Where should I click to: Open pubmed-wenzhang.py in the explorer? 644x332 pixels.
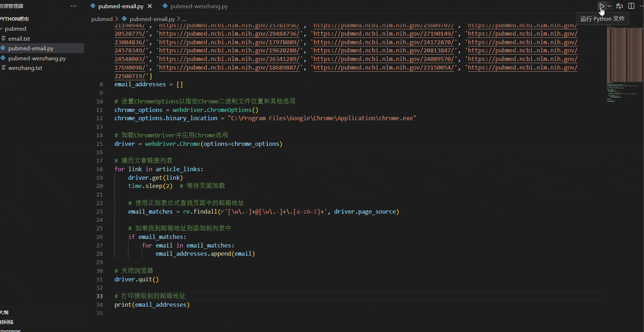(x=37, y=58)
